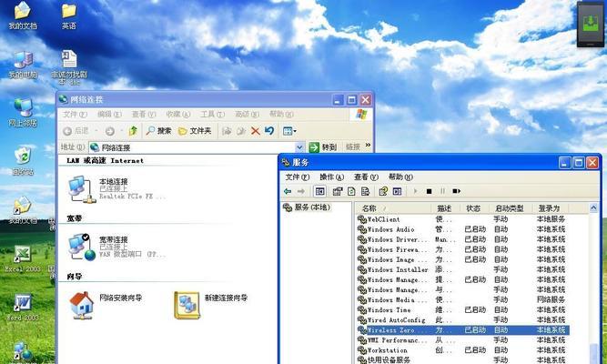Open the 文件 menu in the 服务 window
The image size is (607, 364).
(x=298, y=177)
